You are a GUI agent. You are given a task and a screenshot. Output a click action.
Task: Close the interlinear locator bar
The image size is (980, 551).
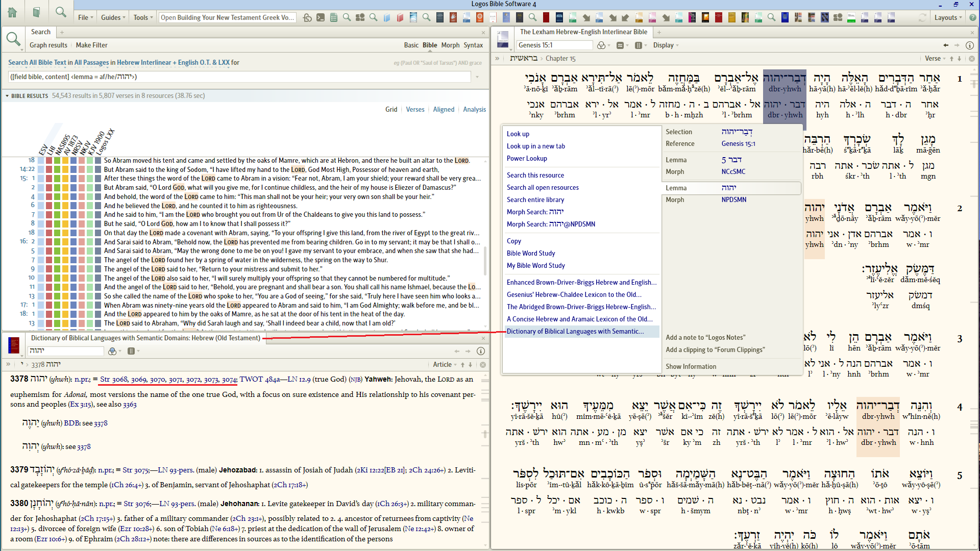coord(972,59)
